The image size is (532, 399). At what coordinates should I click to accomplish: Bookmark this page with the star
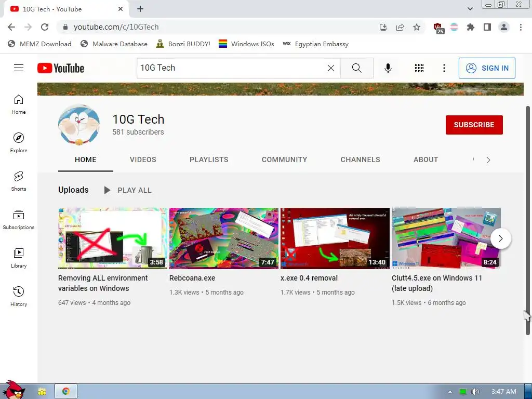[x=417, y=27]
